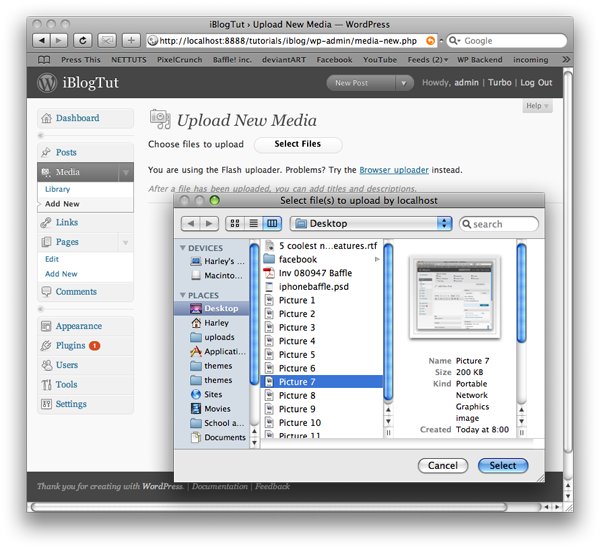Open Edit under Pages
This screenshot has height=549, width=600.
point(52,259)
